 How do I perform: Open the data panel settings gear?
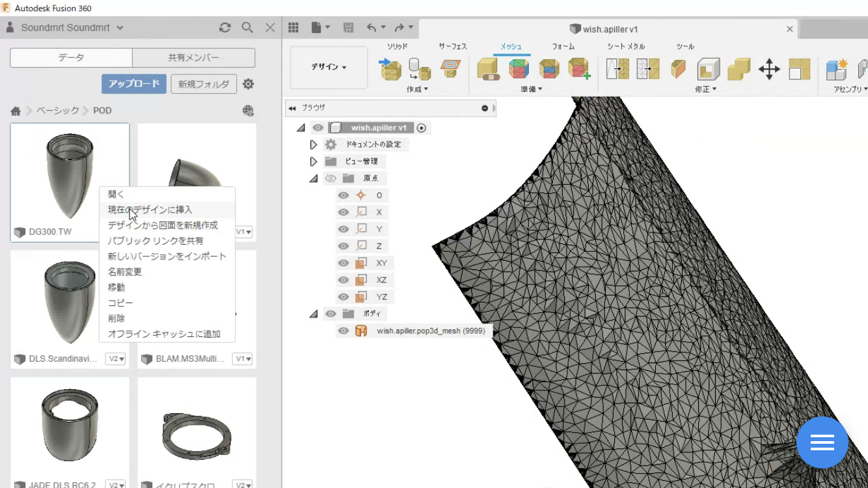click(x=248, y=84)
